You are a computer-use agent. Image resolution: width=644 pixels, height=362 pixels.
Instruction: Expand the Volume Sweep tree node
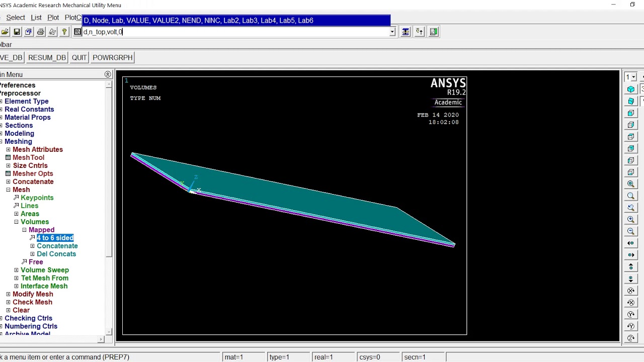click(16, 270)
